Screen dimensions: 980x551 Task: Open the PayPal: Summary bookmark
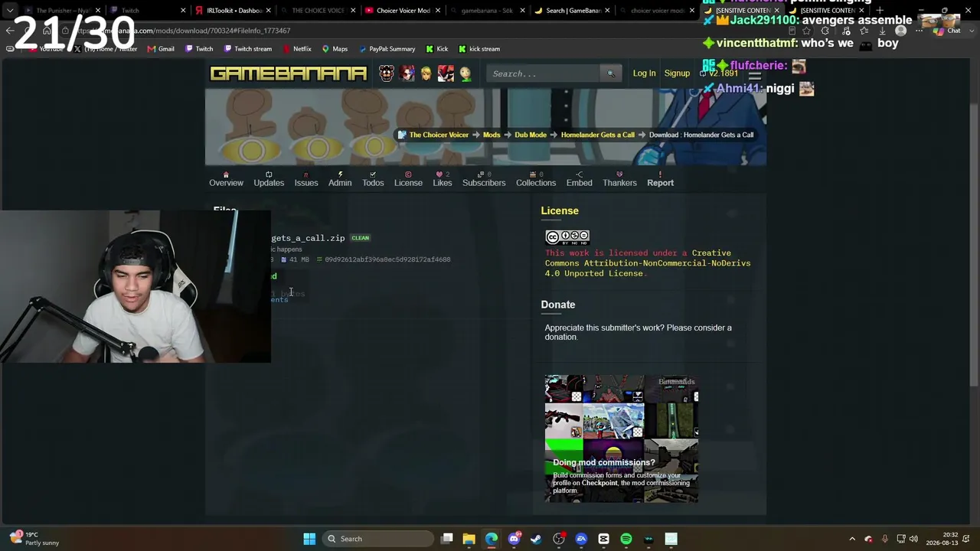click(x=387, y=49)
